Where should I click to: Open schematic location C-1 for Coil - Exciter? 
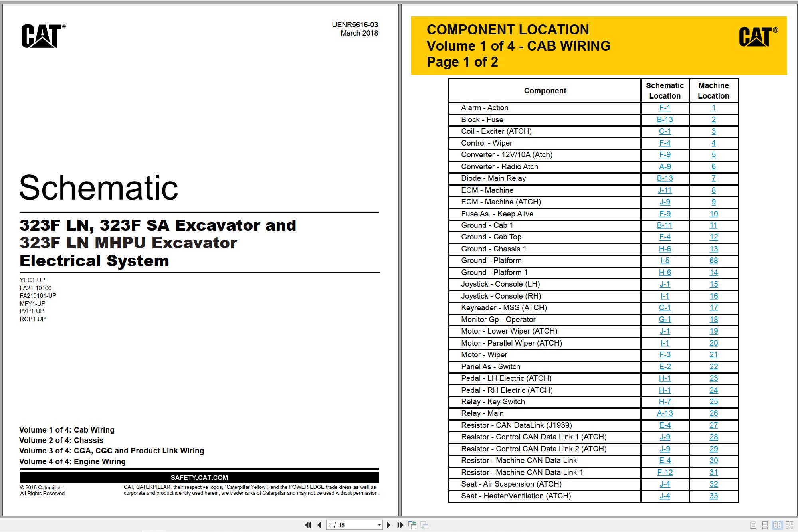(665, 131)
